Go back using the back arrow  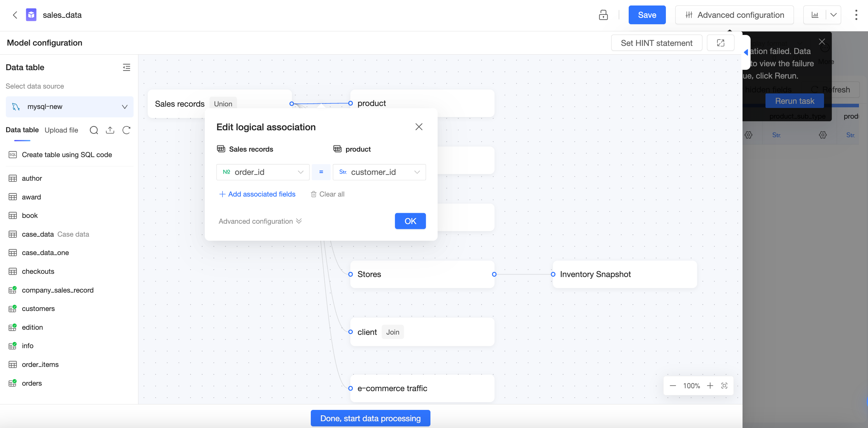coord(15,15)
